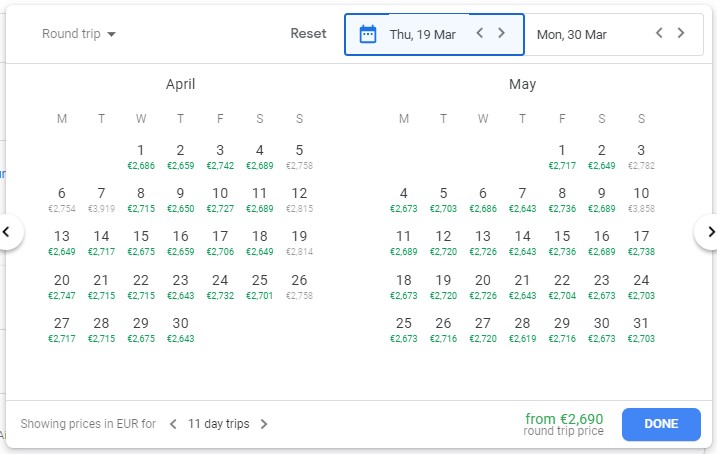Move return date one day earlier
This screenshot has width=717, height=454.
[x=659, y=33]
